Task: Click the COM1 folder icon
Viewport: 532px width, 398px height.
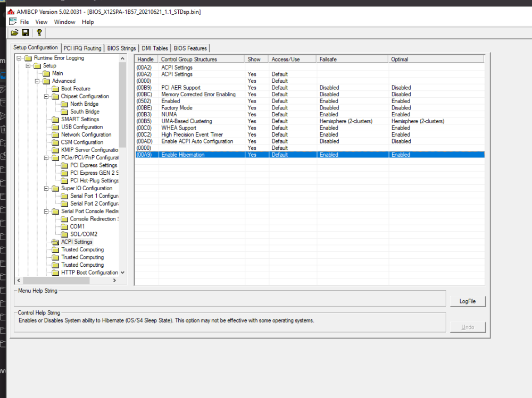Action: (64, 227)
